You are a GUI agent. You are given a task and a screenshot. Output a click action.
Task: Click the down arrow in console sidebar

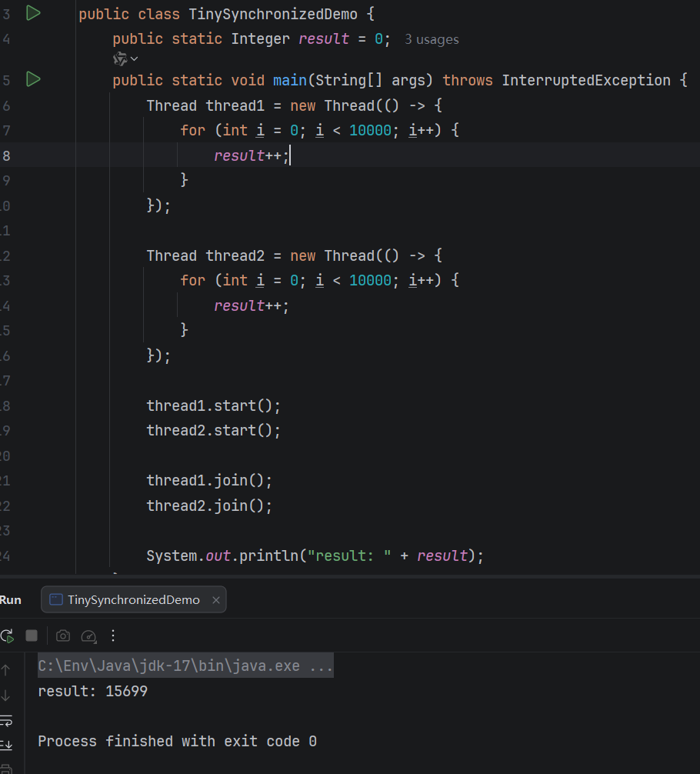[6, 695]
